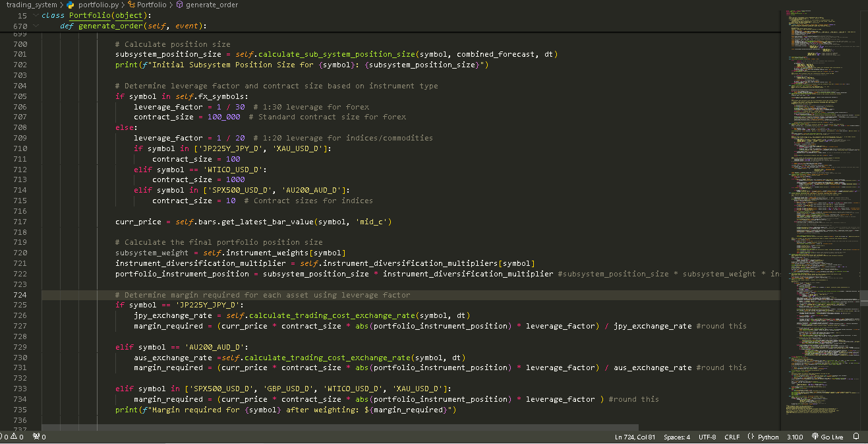Click Ln 724, Col 81 position indicator

(635, 437)
